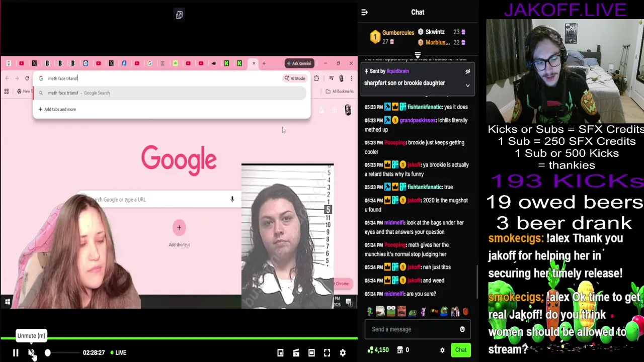Open Google apps grid on new tab page
Viewport: 644px width, 362px height.
click(x=335, y=110)
